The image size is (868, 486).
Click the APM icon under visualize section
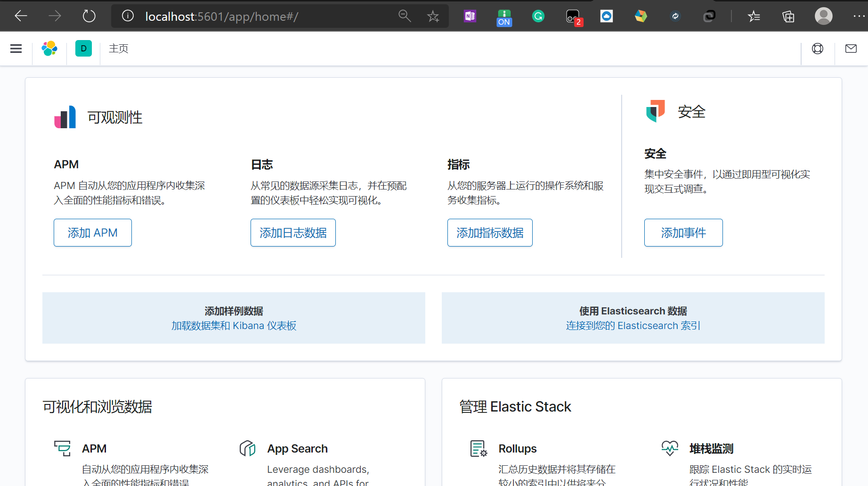(x=63, y=448)
